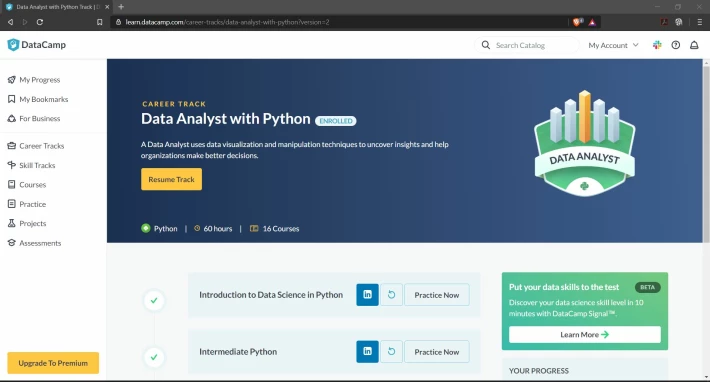710x382 pixels.
Task: Open Introduction to Data Science in Python course
Action: click(271, 295)
